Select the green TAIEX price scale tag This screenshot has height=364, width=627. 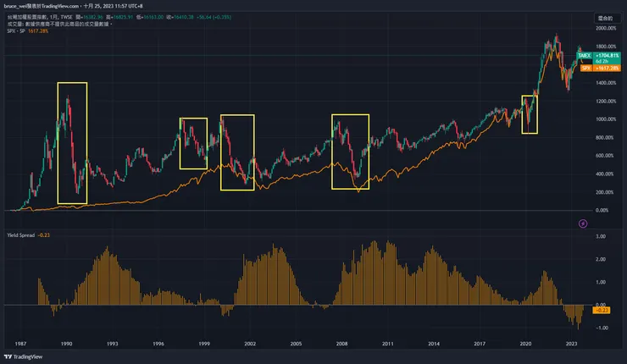[x=598, y=58]
